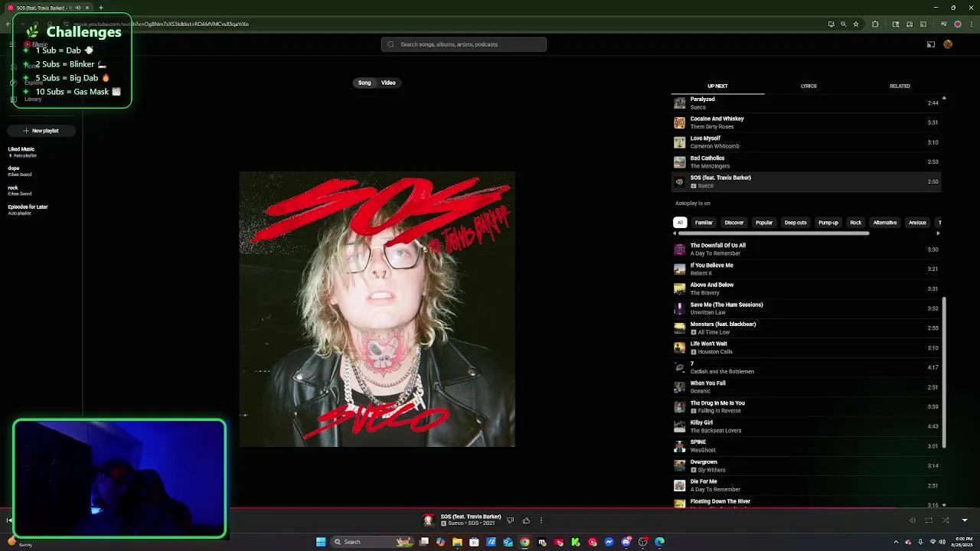
Task: Open the three-dot menu in player bar
Action: [541, 520]
